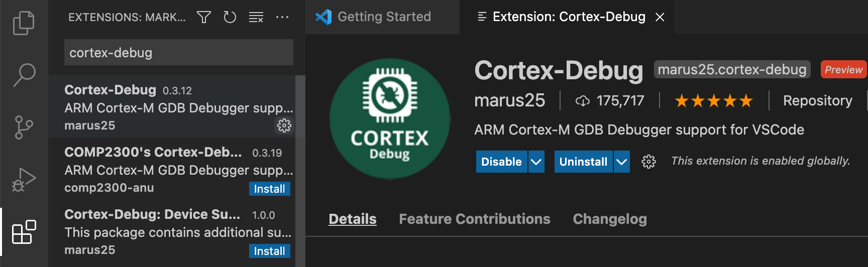This screenshot has width=868, height=267.
Task: Switch to the Changelog tab
Action: click(x=609, y=219)
